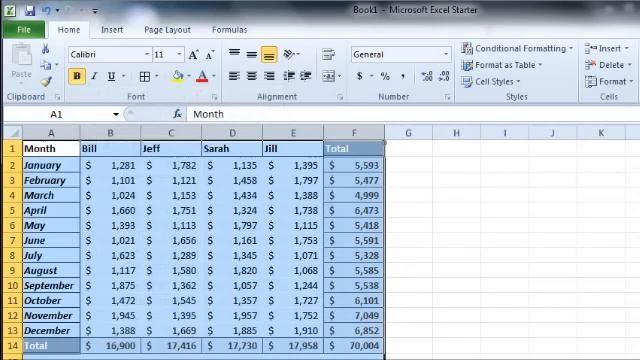This screenshot has width=640, height=360.
Task: Click Increase Indent icon
Action: click(x=305, y=76)
